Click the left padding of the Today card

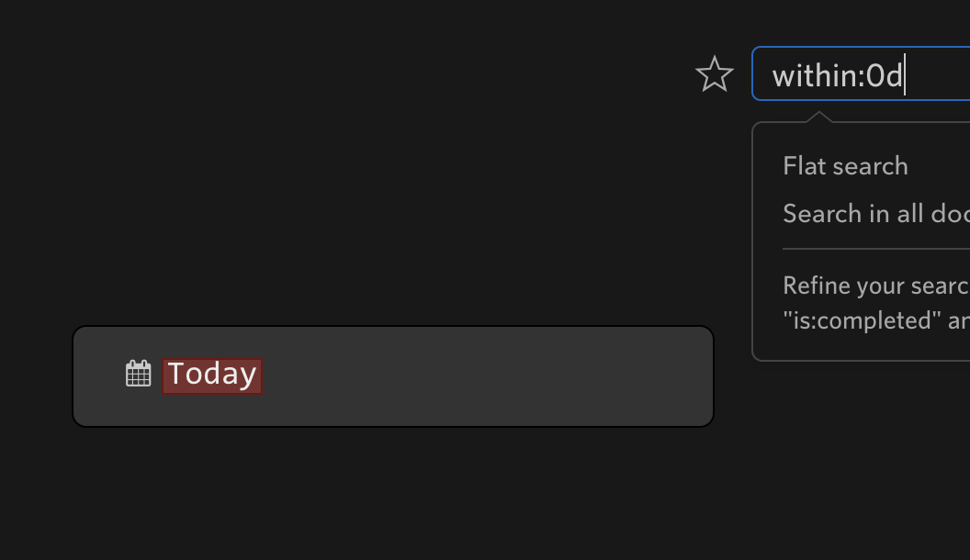coord(99,375)
